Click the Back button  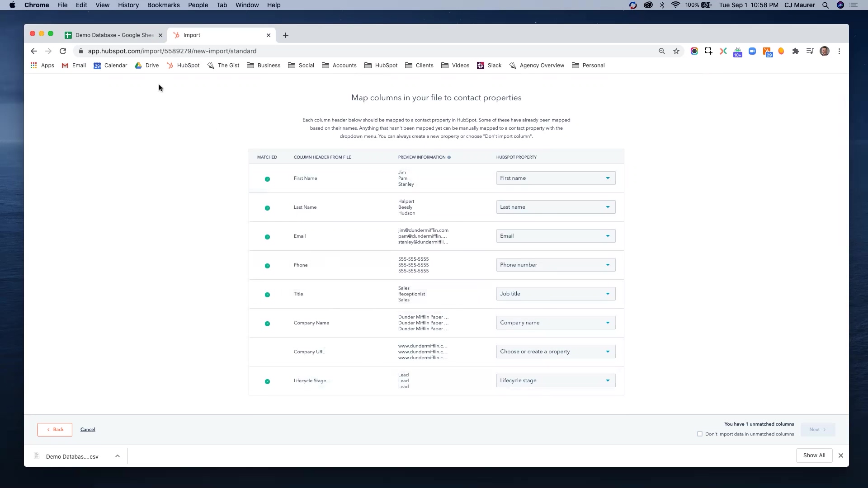(x=55, y=430)
